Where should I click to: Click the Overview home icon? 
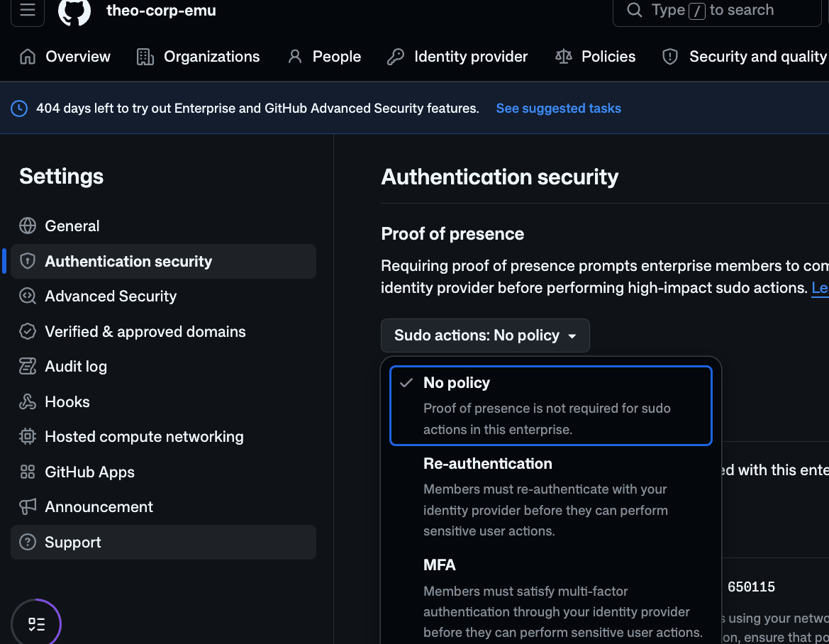(28, 57)
